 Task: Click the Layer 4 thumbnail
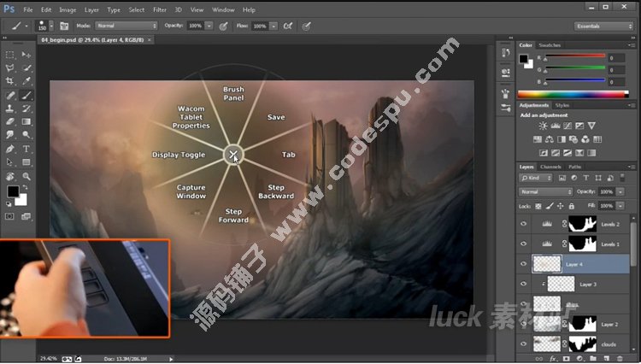click(547, 264)
